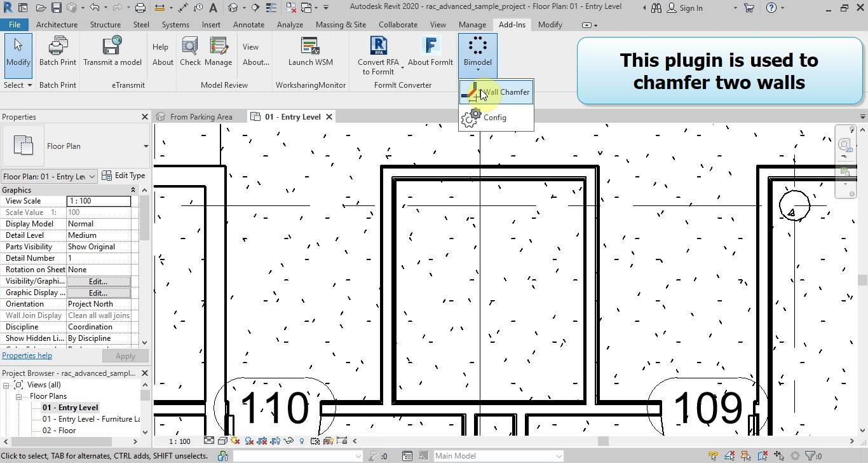
Task: Close the 01 - Entry Level view tab
Action: tap(329, 117)
